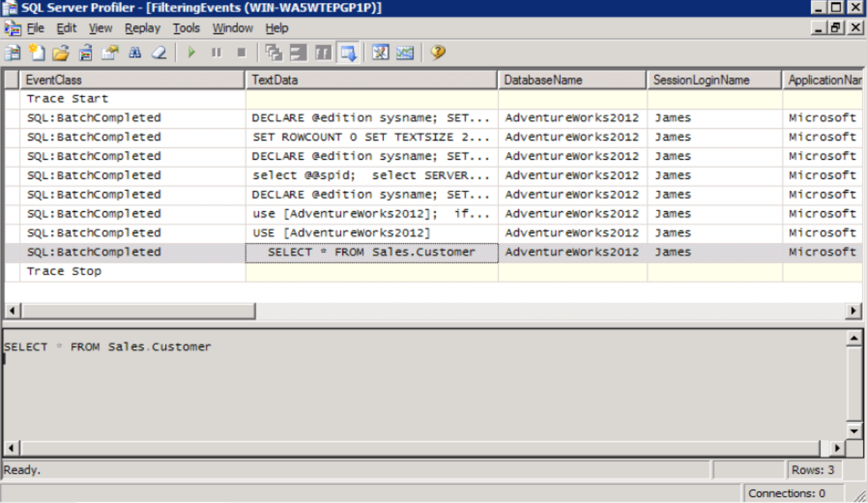The image size is (868, 503).
Task: Open the Help menu
Action: click(277, 28)
